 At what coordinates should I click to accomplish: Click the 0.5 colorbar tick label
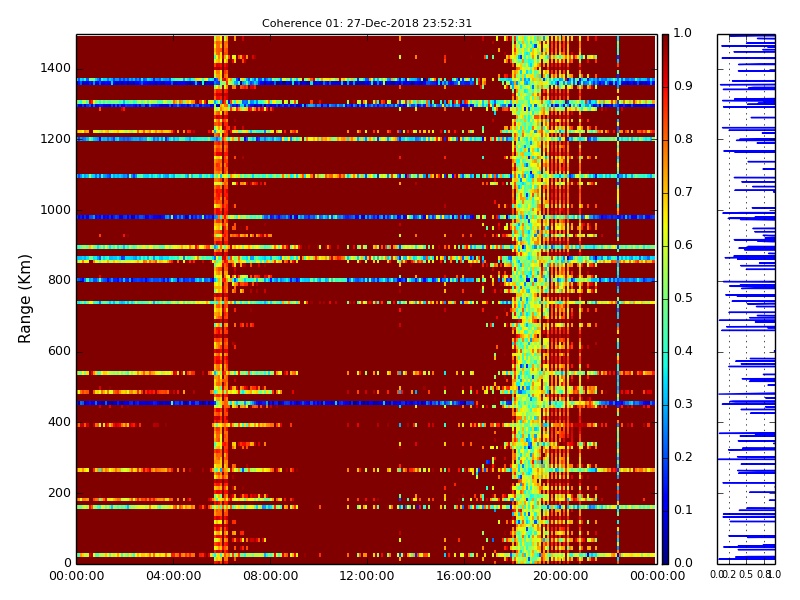pyautogui.click(x=683, y=298)
